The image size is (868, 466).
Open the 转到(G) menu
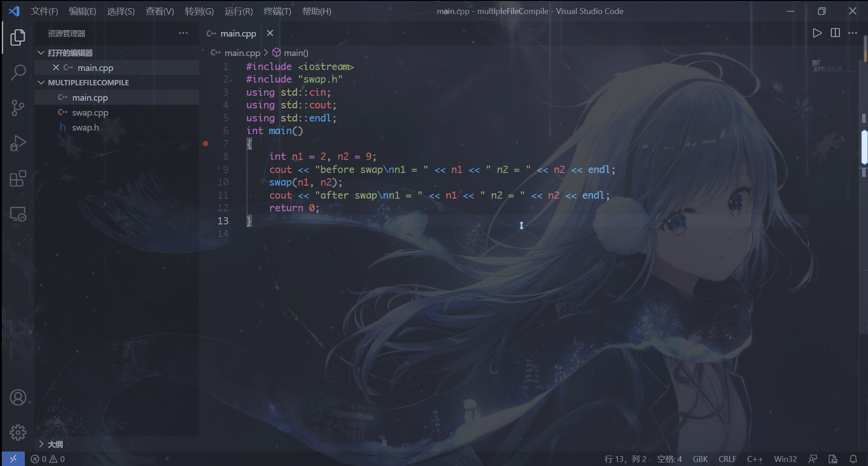tap(199, 11)
